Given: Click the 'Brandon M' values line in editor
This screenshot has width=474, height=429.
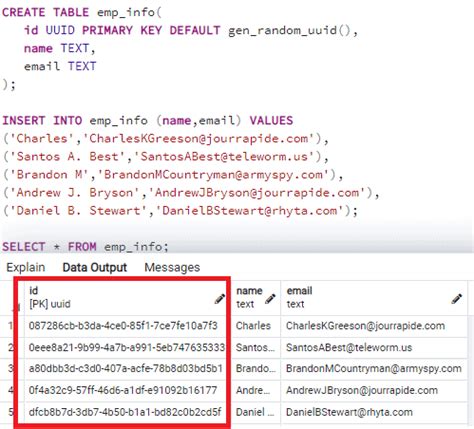Looking at the screenshot, I should [x=173, y=175].
